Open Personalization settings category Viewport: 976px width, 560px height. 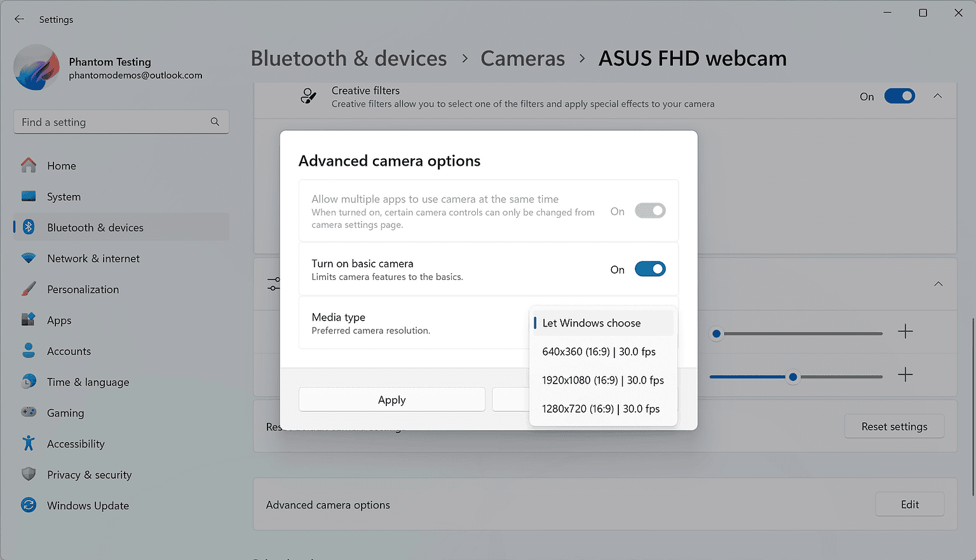click(x=121, y=289)
